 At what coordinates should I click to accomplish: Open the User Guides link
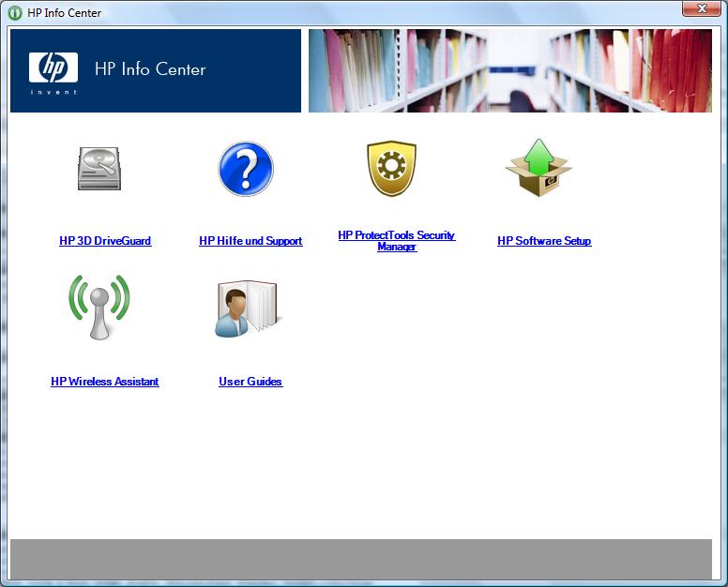(250, 382)
